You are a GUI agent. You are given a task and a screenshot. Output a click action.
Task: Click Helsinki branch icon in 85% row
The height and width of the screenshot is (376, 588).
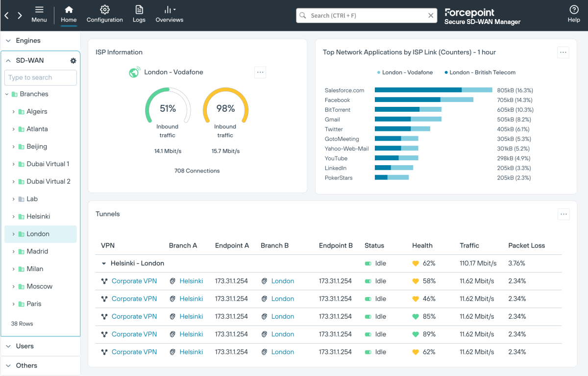pos(172,317)
